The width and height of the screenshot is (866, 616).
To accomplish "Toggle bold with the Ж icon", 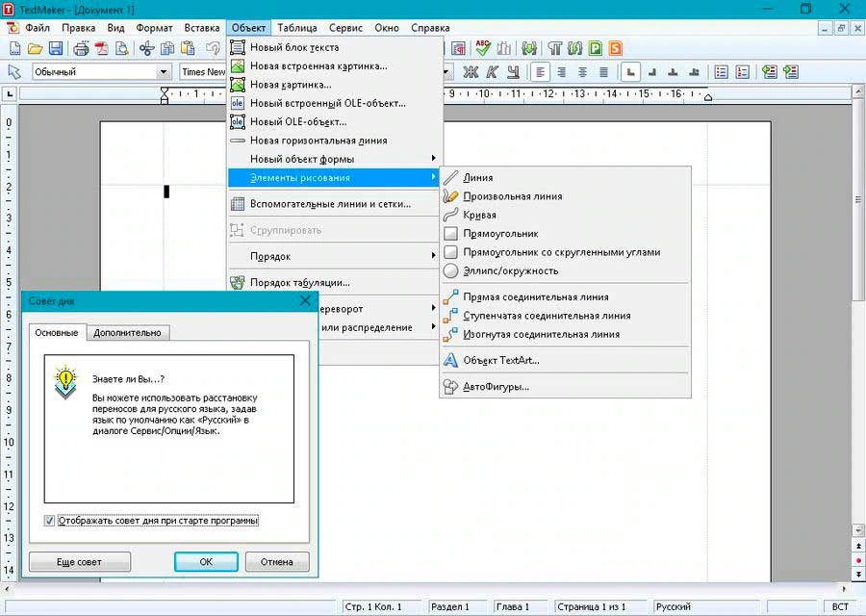I will tap(471, 72).
